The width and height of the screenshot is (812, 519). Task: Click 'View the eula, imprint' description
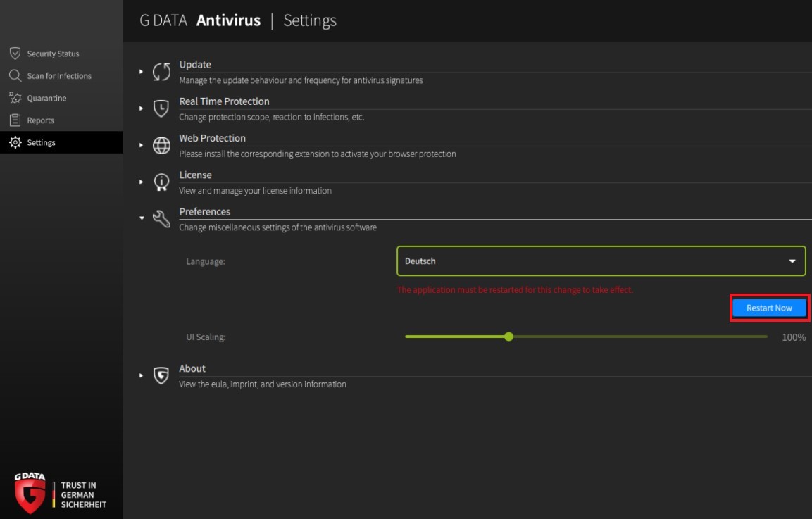263,384
